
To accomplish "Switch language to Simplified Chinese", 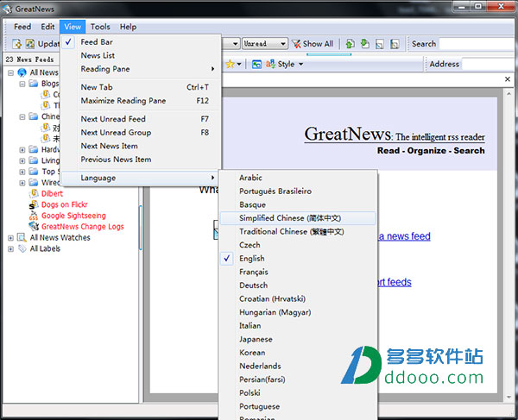I will [298, 218].
